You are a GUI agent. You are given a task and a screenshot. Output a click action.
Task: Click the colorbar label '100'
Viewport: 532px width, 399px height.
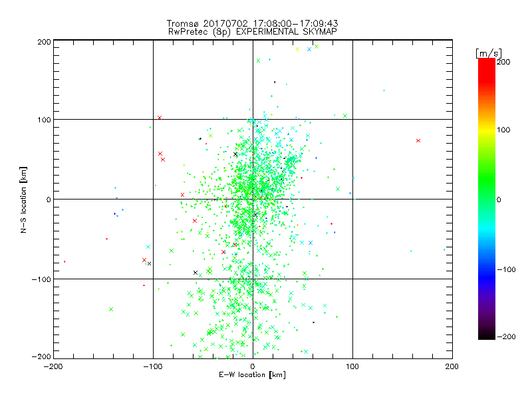click(503, 130)
